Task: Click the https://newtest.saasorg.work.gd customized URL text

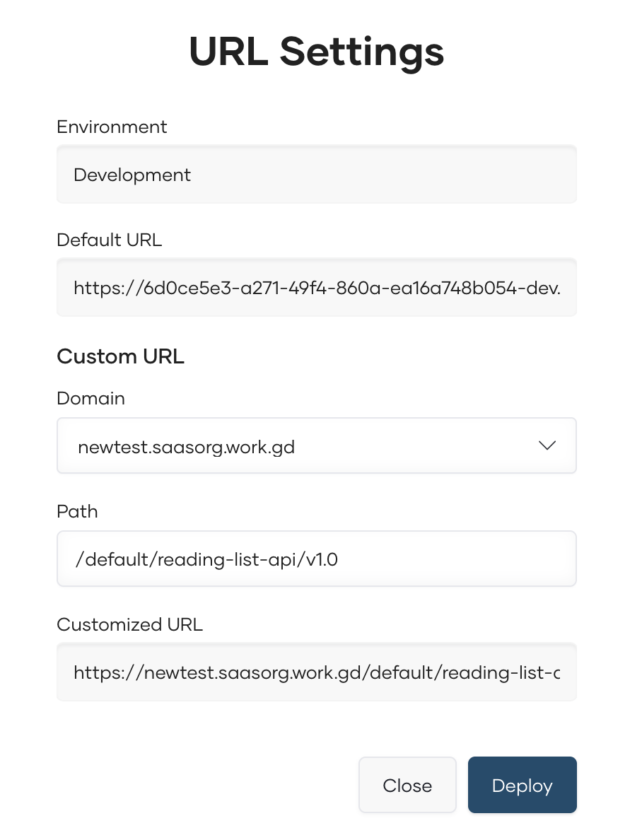Action: coord(316,672)
